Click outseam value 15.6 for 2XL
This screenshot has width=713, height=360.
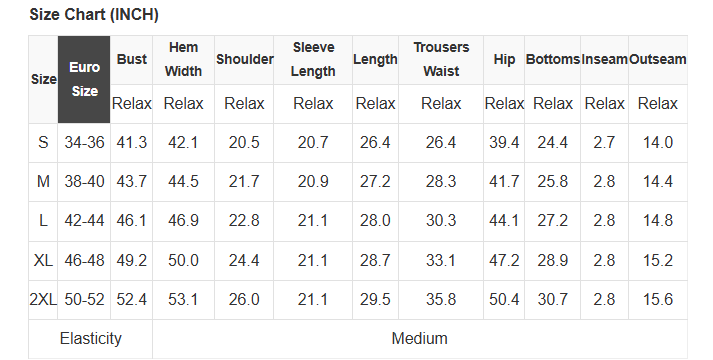[658, 300]
